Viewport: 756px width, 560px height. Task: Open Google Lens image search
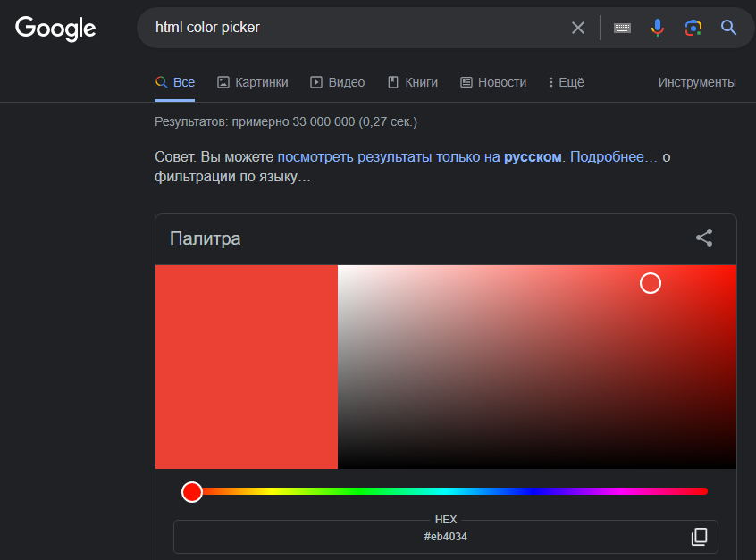(x=693, y=28)
